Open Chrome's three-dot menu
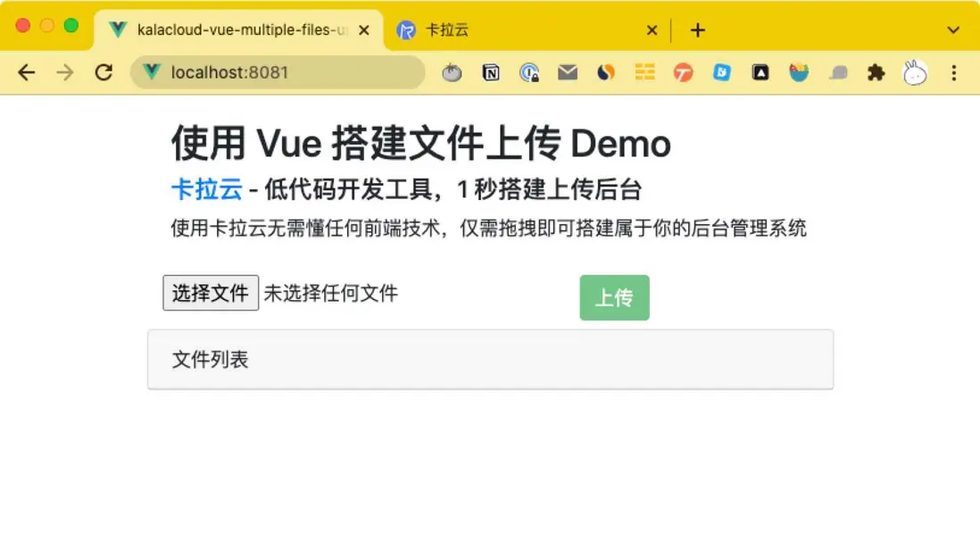980x558 pixels. coord(955,73)
